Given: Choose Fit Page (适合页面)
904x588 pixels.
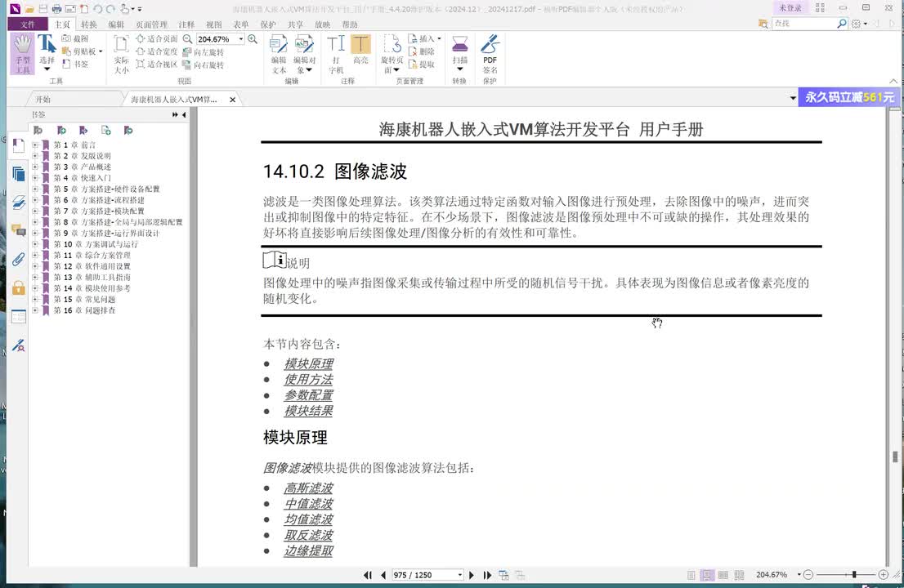Looking at the screenshot, I should pos(157,38).
